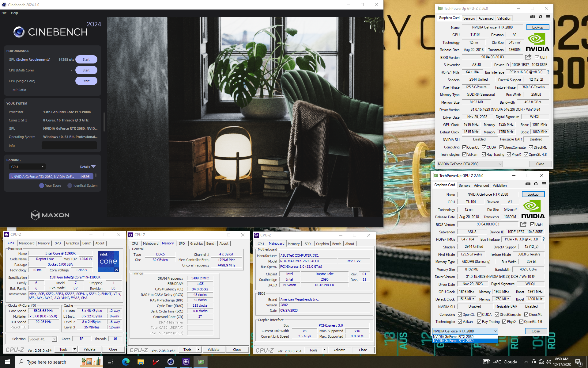Click Validate button in CPU-Z Mainboard window

click(x=339, y=350)
